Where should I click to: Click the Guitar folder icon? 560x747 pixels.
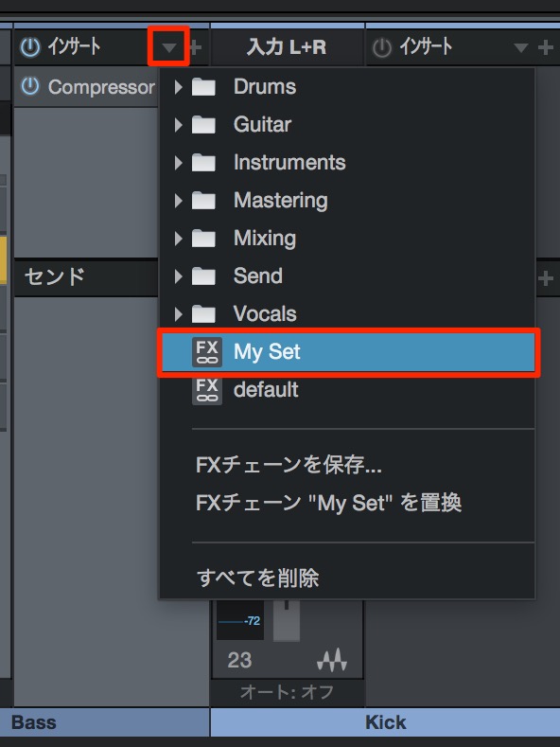203,125
